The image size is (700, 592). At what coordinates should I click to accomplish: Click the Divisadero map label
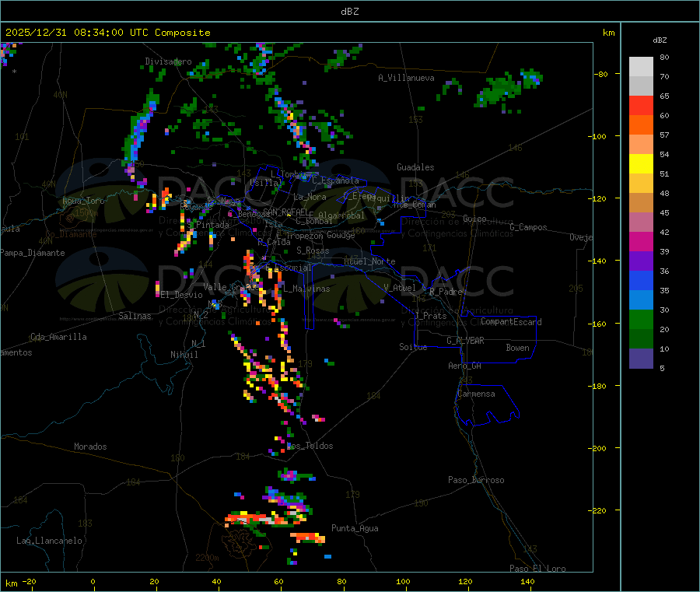pyautogui.click(x=168, y=61)
